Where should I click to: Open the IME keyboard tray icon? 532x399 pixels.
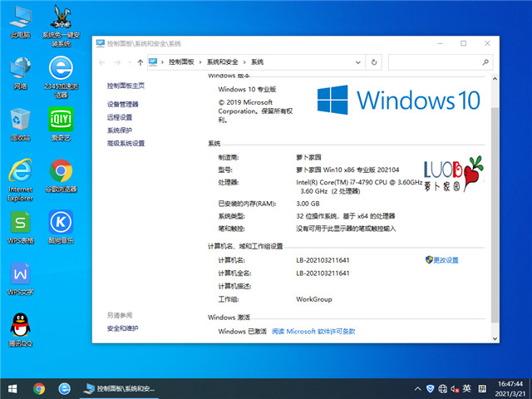pos(482,389)
